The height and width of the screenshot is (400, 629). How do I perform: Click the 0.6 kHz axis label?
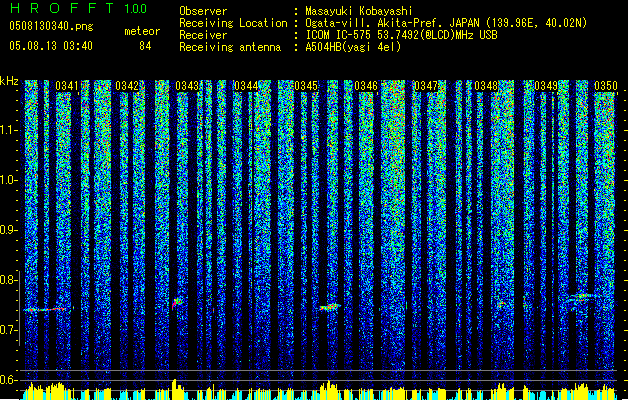[9, 380]
